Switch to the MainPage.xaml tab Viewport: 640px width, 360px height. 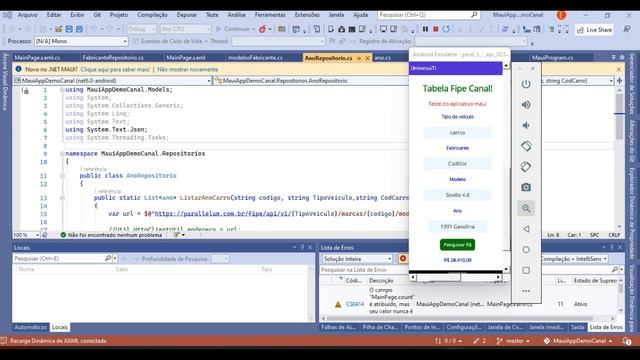coord(186,58)
